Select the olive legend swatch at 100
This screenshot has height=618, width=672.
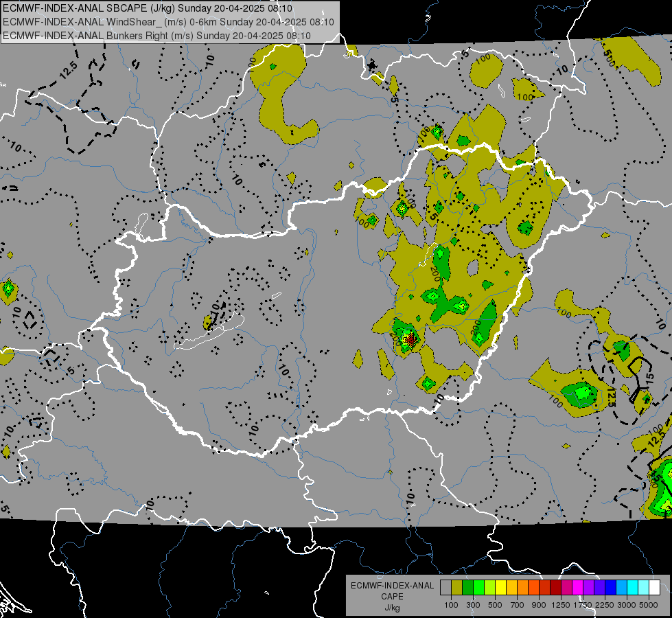(457, 587)
